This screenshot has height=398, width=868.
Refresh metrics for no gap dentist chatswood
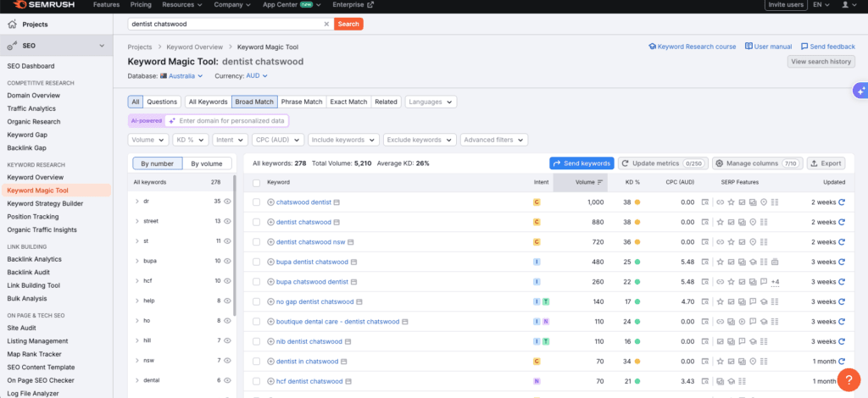click(842, 301)
